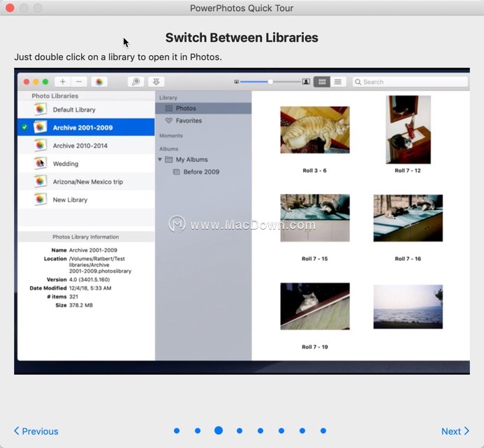This screenshot has height=448, width=484.
Task: Jump to the eighth tour page dot
Action: 323,431
